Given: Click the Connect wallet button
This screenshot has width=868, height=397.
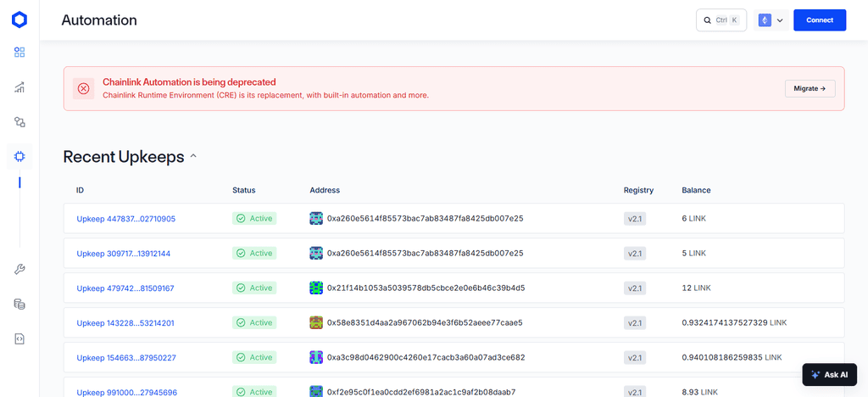Looking at the screenshot, I should (x=820, y=20).
